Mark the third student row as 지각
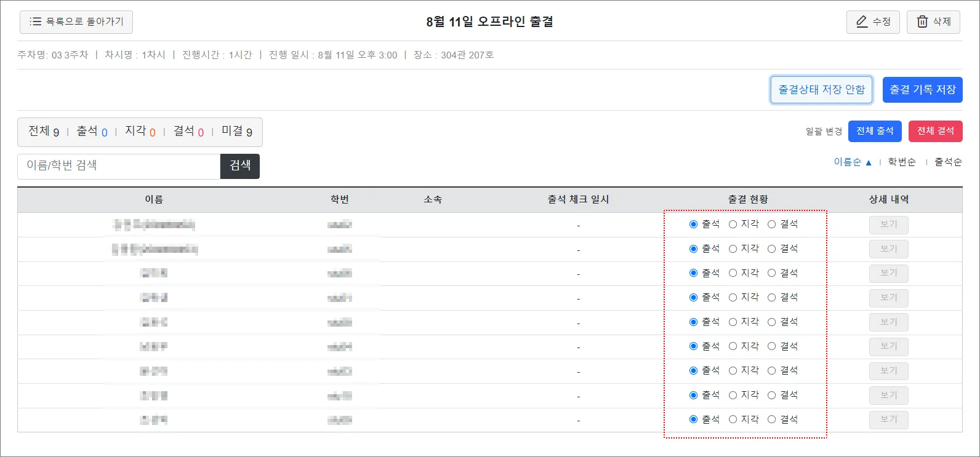Viewport: 980px width, 457px height. coord(733,273)
